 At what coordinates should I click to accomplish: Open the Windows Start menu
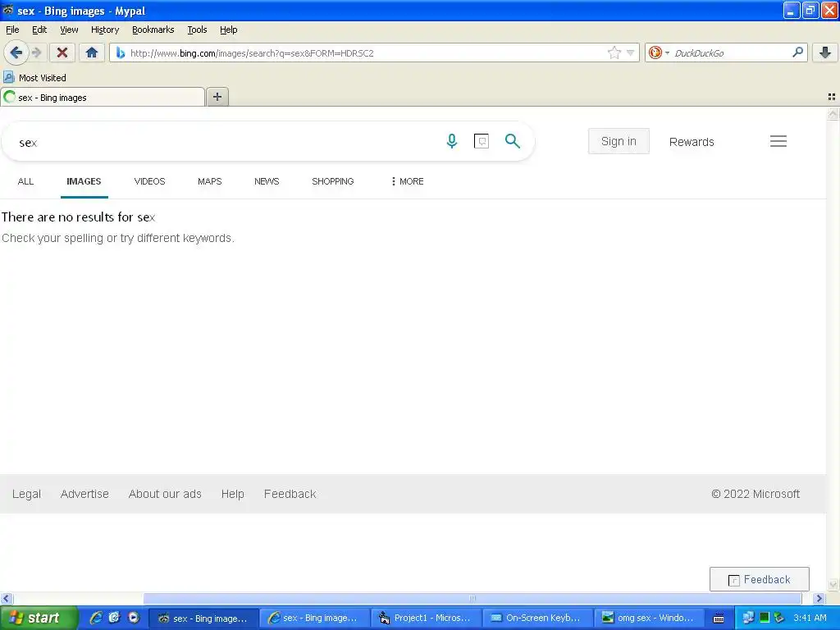point(38,619)
